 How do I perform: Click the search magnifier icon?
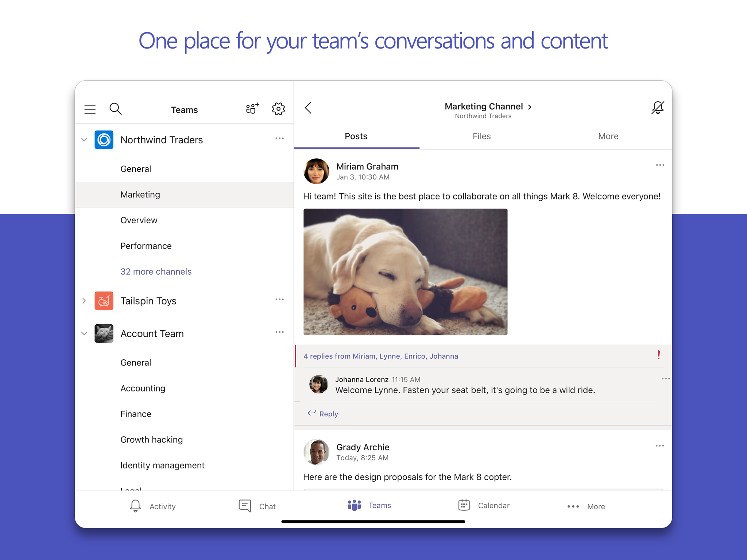click(x=115, y=109)
